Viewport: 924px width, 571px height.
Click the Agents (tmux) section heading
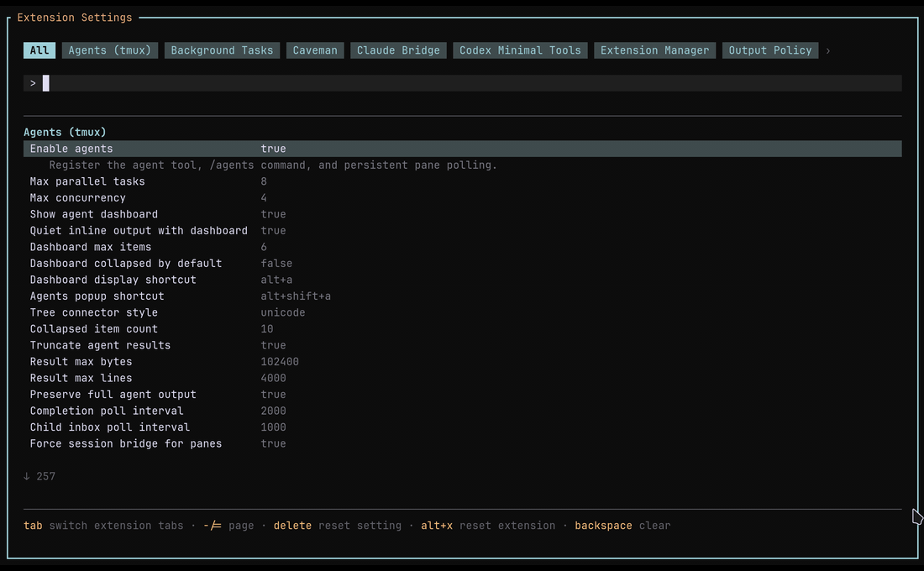[65, 132]
